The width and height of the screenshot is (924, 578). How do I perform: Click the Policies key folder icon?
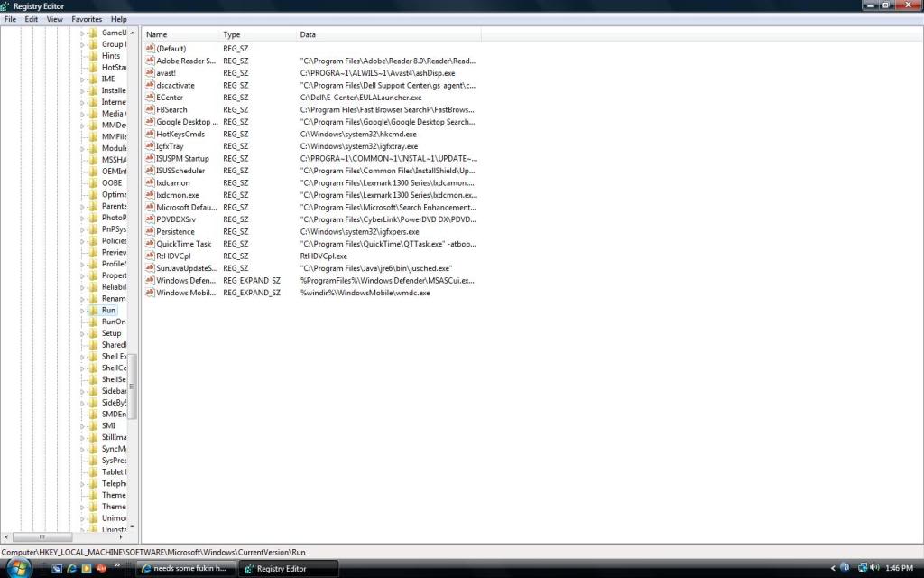[x=93, y=240]
